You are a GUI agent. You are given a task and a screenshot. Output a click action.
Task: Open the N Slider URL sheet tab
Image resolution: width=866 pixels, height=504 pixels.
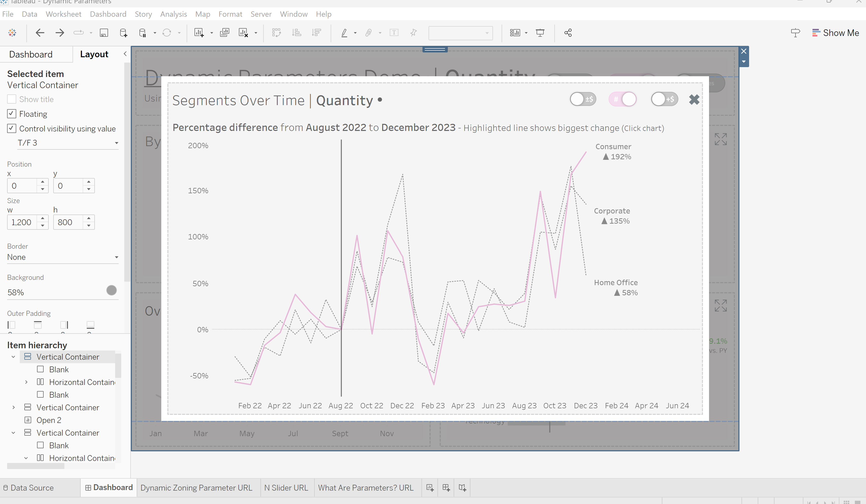point(286,488)
